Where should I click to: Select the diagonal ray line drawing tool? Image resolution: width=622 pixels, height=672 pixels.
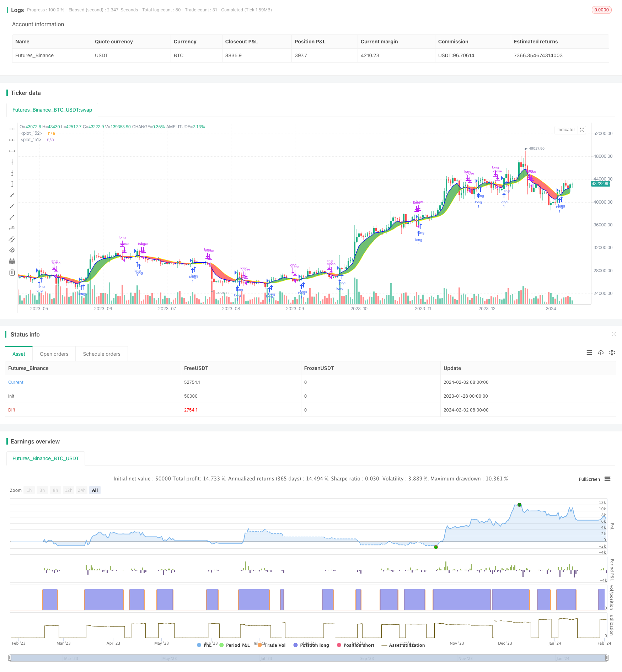[12, 206]
